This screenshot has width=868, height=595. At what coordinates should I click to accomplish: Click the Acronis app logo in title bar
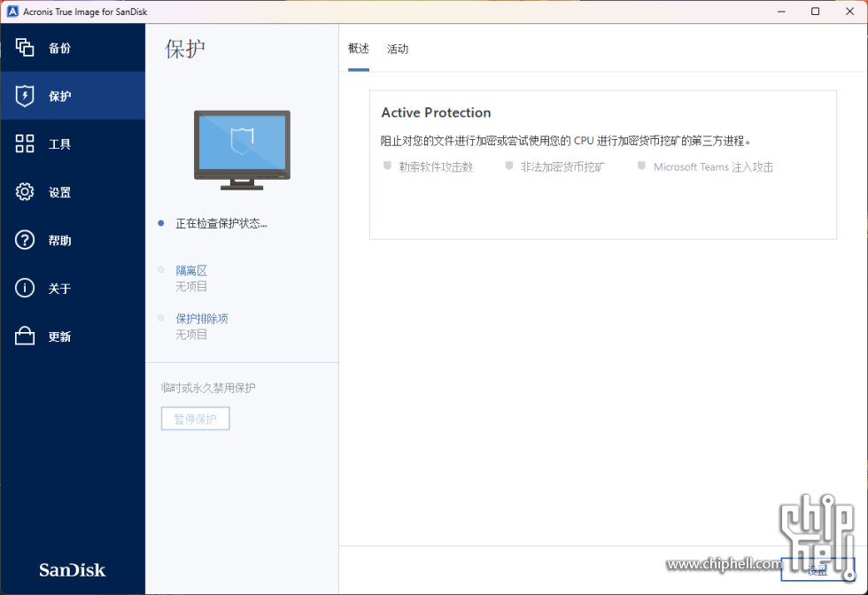coord(12,12)
